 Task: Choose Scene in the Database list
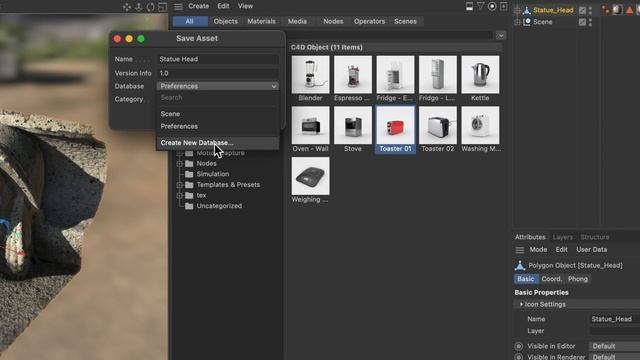pos(218,114)
